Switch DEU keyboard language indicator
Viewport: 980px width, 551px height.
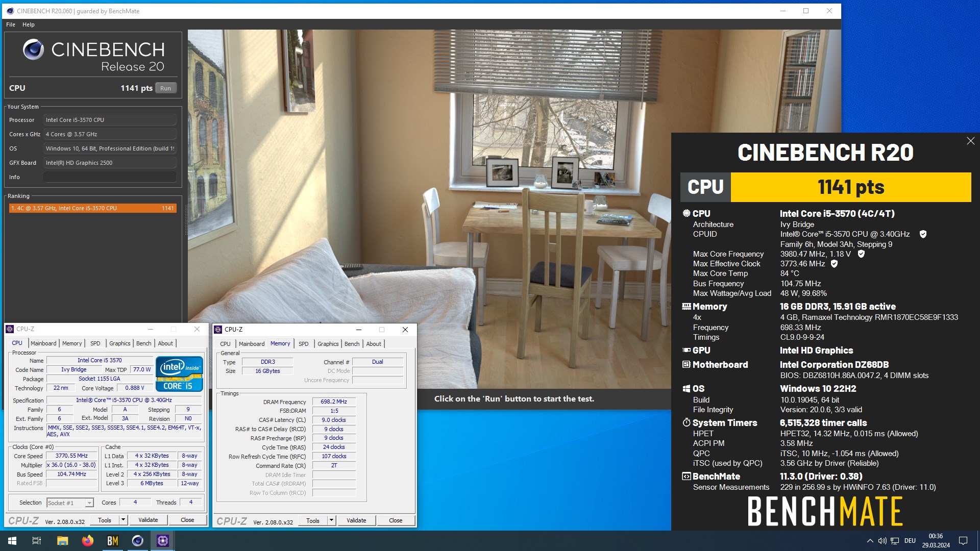910,541
